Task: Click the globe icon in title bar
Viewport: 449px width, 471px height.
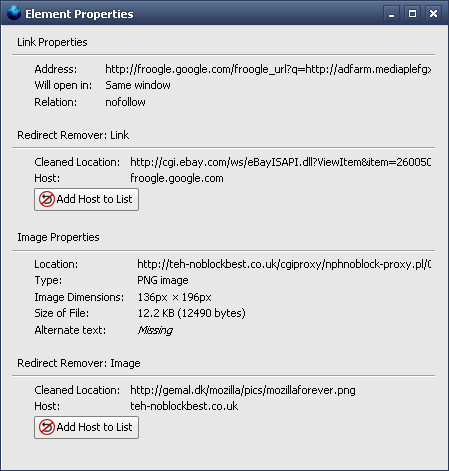Action: click(14, 13)
